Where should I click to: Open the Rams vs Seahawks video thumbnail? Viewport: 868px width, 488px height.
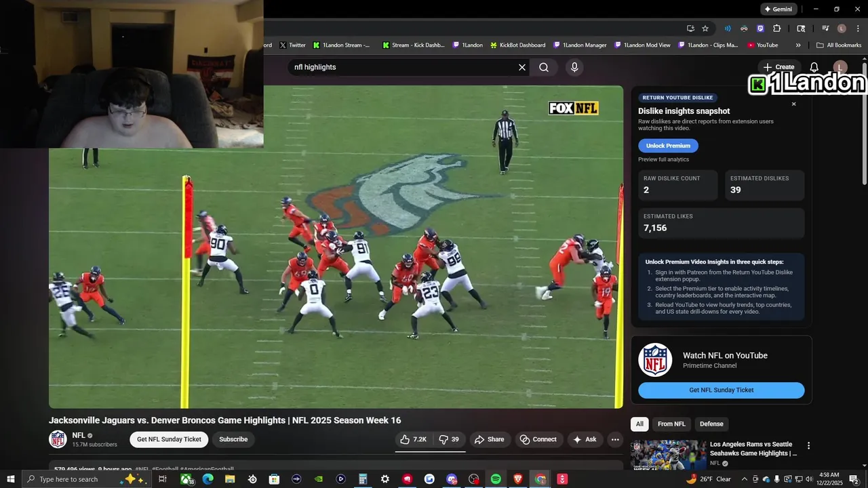669,455
